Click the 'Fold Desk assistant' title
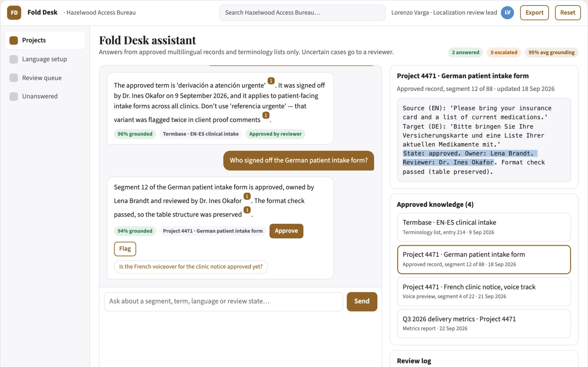This screenshot has height=367, width=588. tap(147, 40)
